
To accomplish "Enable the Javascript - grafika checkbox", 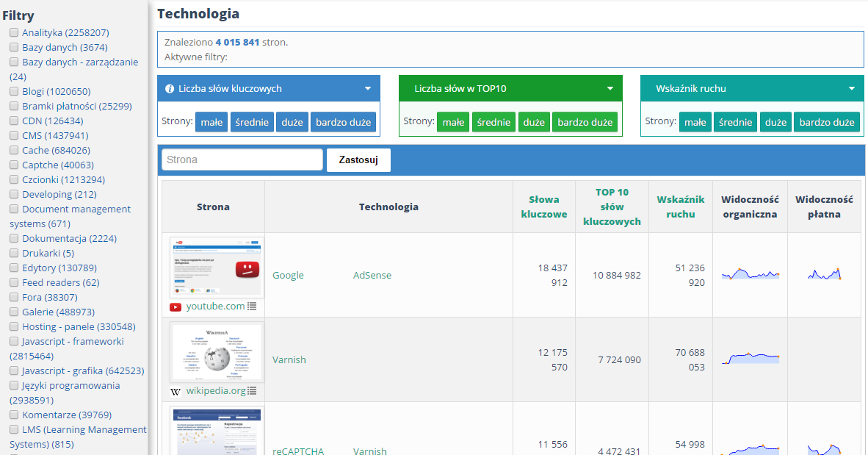I will click(x=14, y=370).
